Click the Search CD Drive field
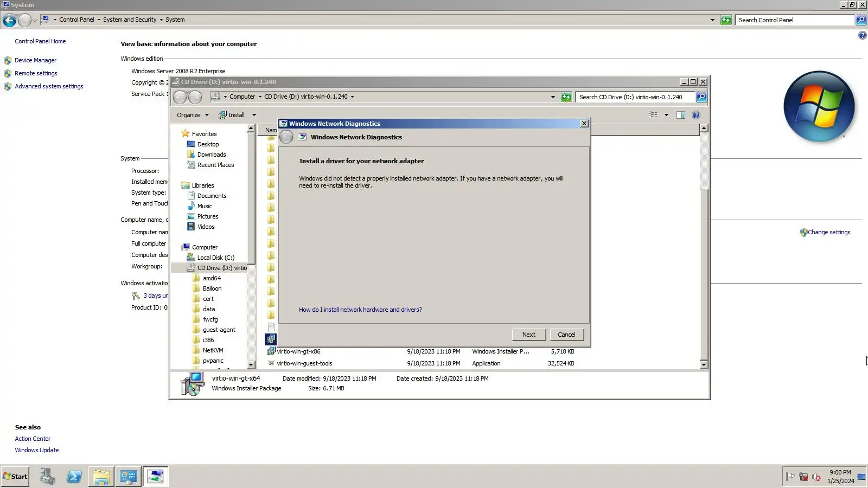 pyautogui.click(x=635, y=97)
